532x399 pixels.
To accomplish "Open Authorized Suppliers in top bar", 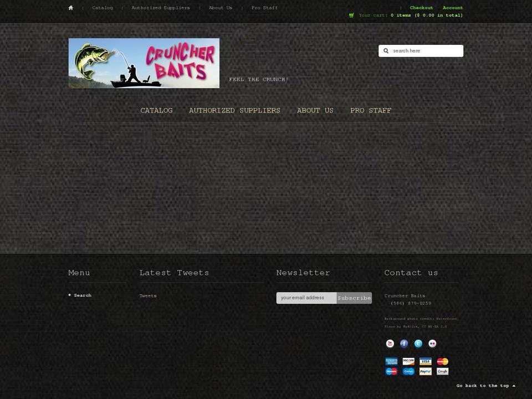I will pyautogui.click(x=161, y=8).
